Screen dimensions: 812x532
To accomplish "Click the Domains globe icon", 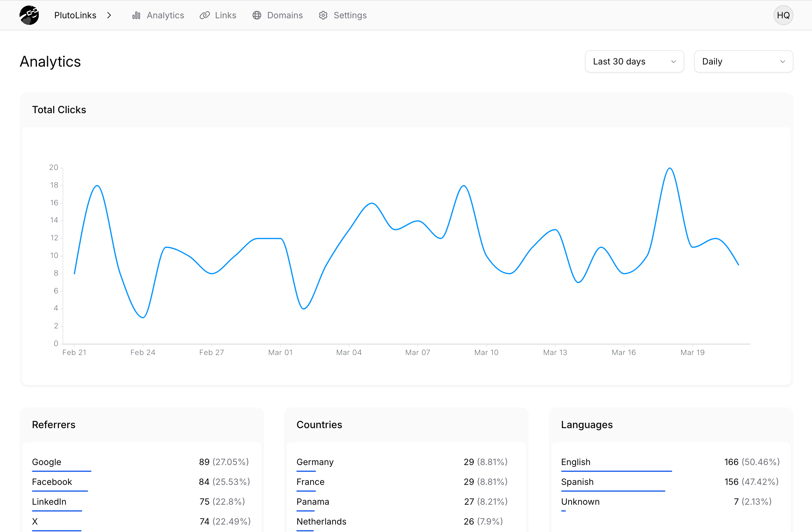I will [x=257, y=16].
